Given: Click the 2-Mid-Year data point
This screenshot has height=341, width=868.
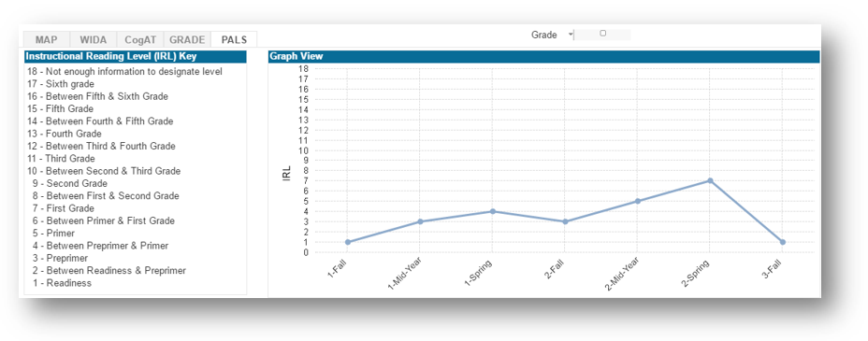Looking at the screenshot, I should pos(638,201).
